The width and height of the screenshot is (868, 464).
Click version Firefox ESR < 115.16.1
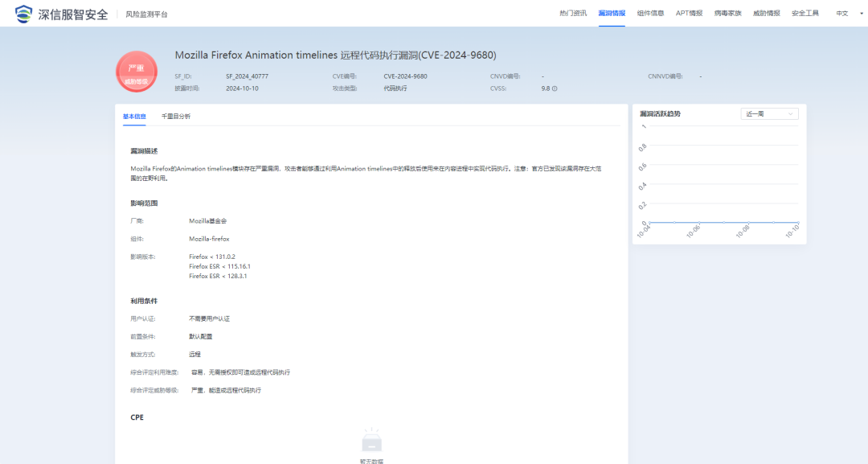pos(219,266)
